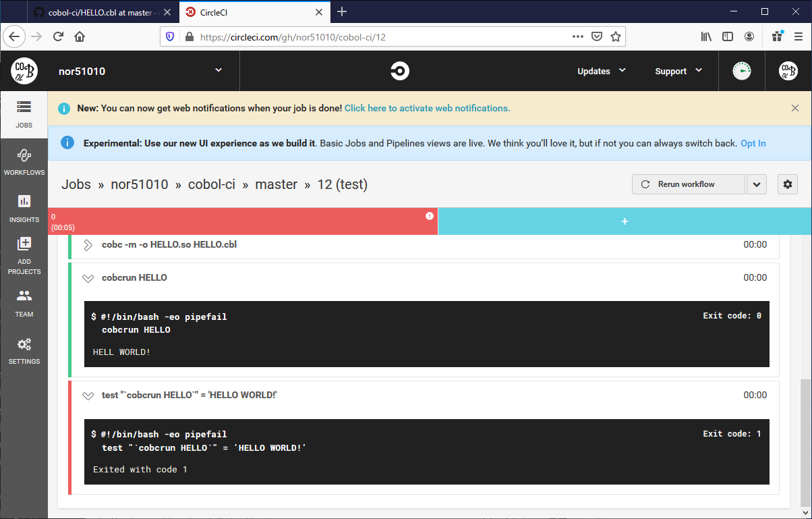Open a new browser tab
Image resolution: width=812 pixels, height=519 pixels.
coord(342,11)
